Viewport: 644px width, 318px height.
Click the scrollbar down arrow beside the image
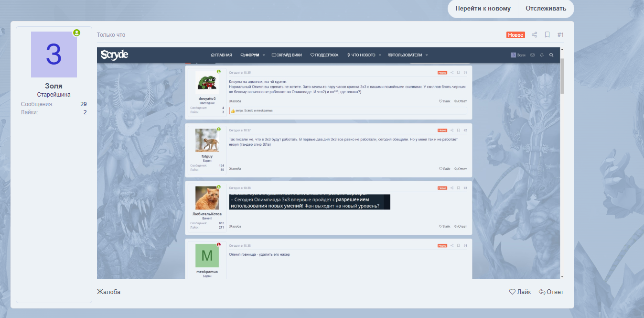click(562, 276)
